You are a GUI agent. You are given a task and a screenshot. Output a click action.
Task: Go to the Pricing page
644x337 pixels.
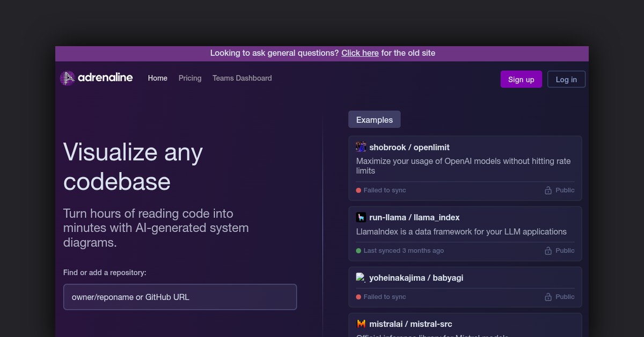190,78
